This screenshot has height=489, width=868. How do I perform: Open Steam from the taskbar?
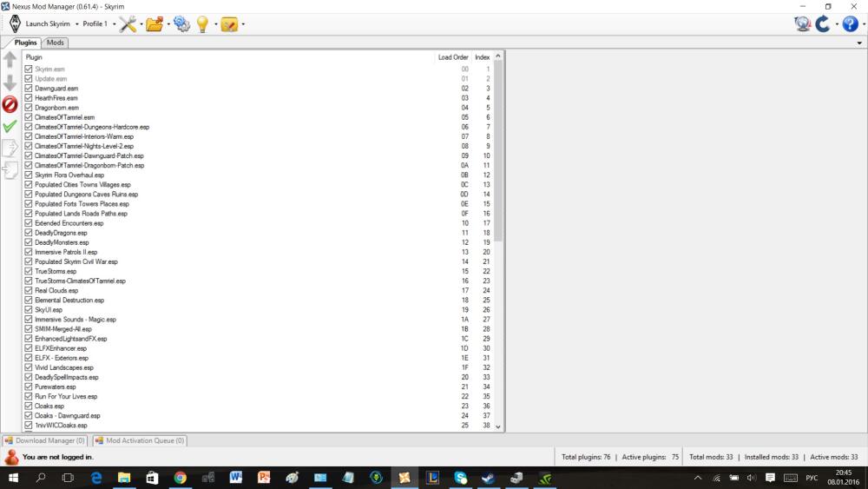click(x=488, y=478)
